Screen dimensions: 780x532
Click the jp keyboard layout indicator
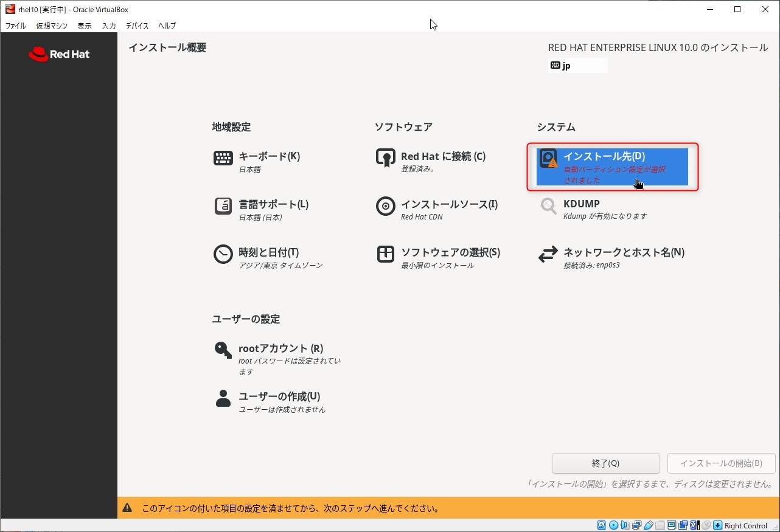(x=577, y=66)
